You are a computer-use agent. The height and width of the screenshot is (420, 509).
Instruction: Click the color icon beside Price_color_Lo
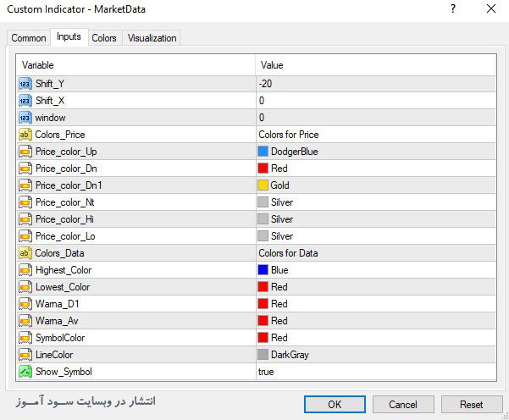pos(25,236)
